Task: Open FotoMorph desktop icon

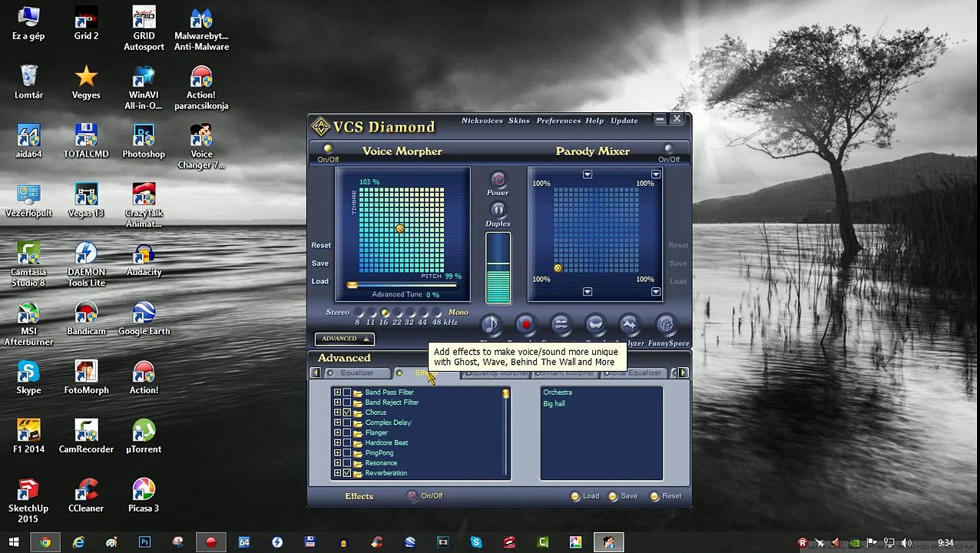Action: point(86,378)
